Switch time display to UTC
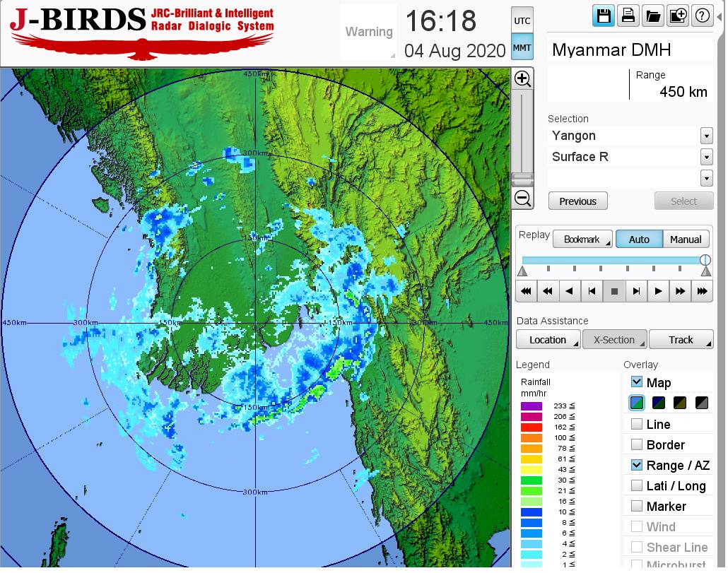The width and height of the screenshot is (728, 573). [x=522, y=21]
